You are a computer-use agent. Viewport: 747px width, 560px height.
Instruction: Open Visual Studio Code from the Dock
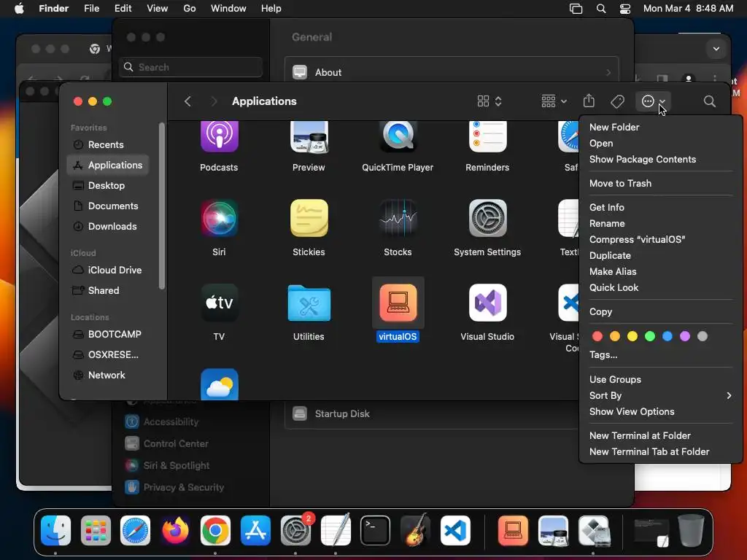click(x=455, y=530)
